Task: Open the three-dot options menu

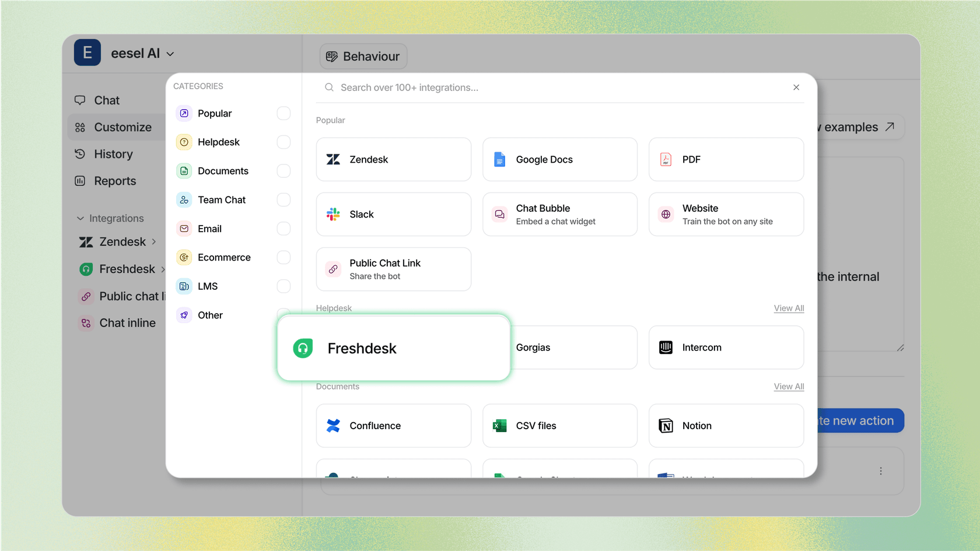Action: click(x=881, y=471)
